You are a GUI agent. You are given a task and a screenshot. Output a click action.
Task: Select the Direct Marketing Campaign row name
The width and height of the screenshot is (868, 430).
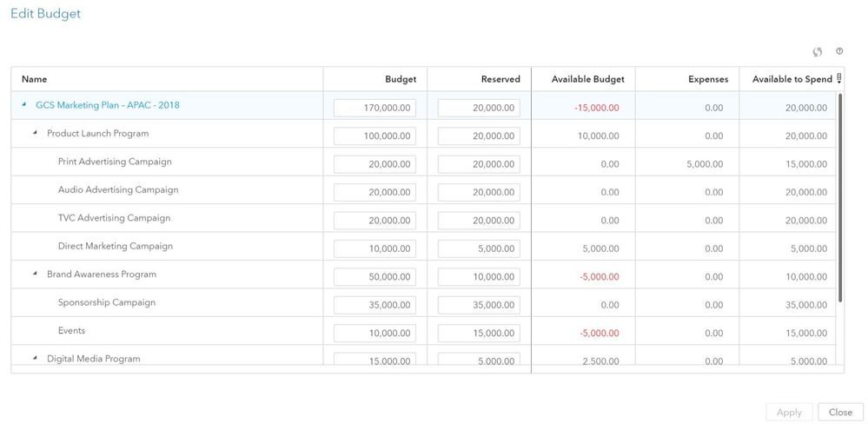(116, 246)
